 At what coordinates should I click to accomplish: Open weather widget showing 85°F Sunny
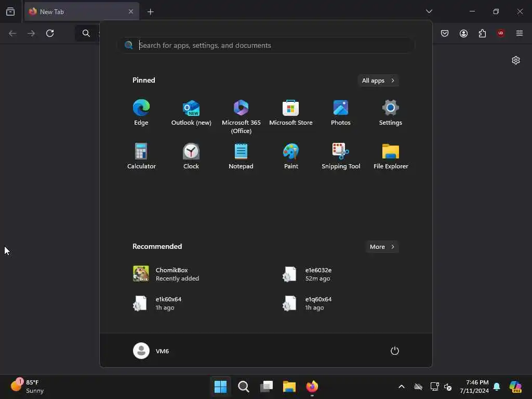click(27, 386)
